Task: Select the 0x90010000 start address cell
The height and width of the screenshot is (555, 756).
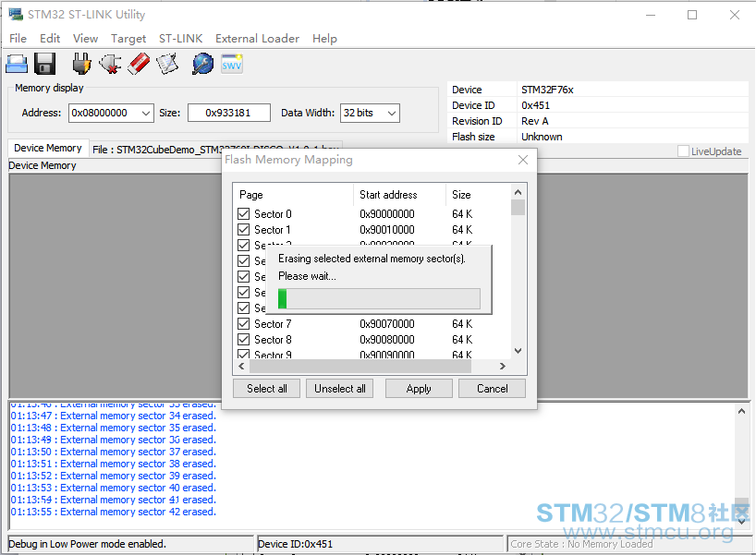Action: coord(387,229)
